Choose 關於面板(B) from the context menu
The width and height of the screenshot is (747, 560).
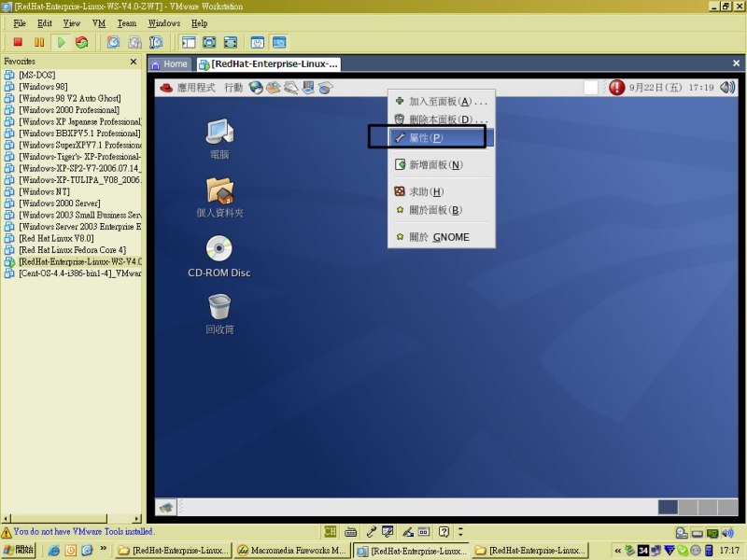(x=442, y=210)
